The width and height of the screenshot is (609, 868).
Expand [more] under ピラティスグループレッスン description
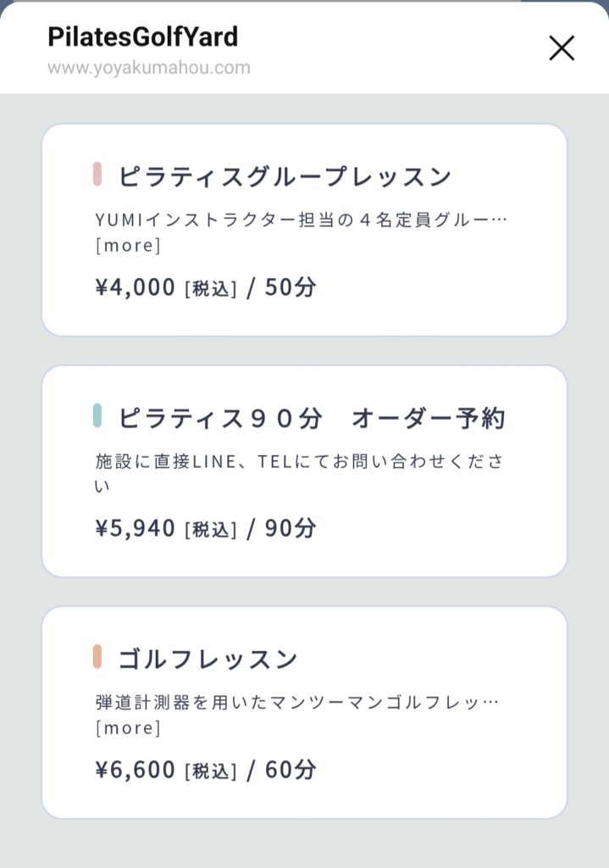(x=128, y=246)
